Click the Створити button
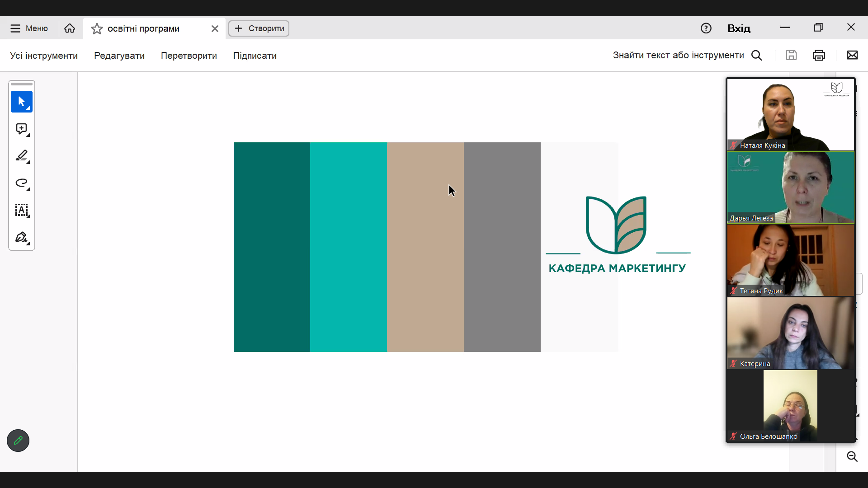 coord(259,28)
